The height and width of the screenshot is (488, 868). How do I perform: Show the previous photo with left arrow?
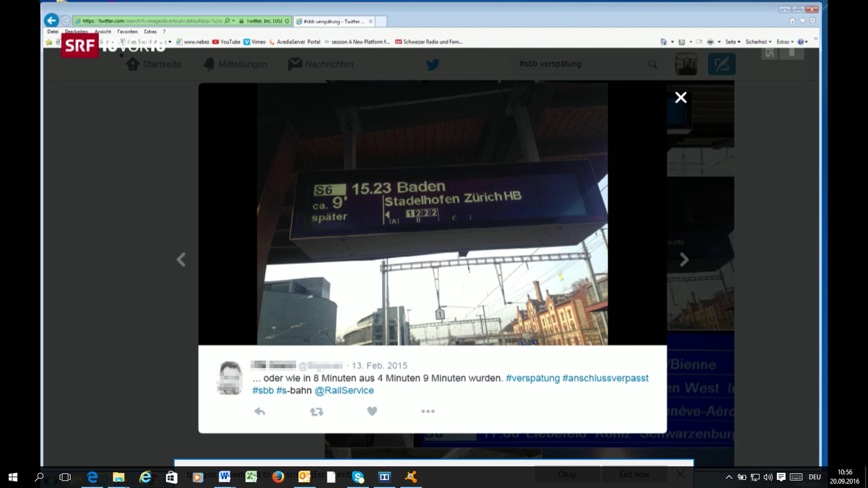click(x=181, y=260)
